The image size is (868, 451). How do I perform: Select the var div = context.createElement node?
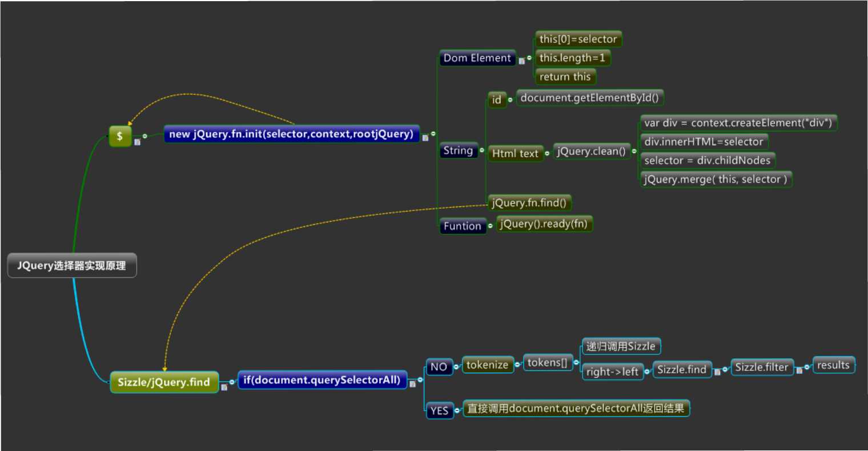tap(738, 123)
